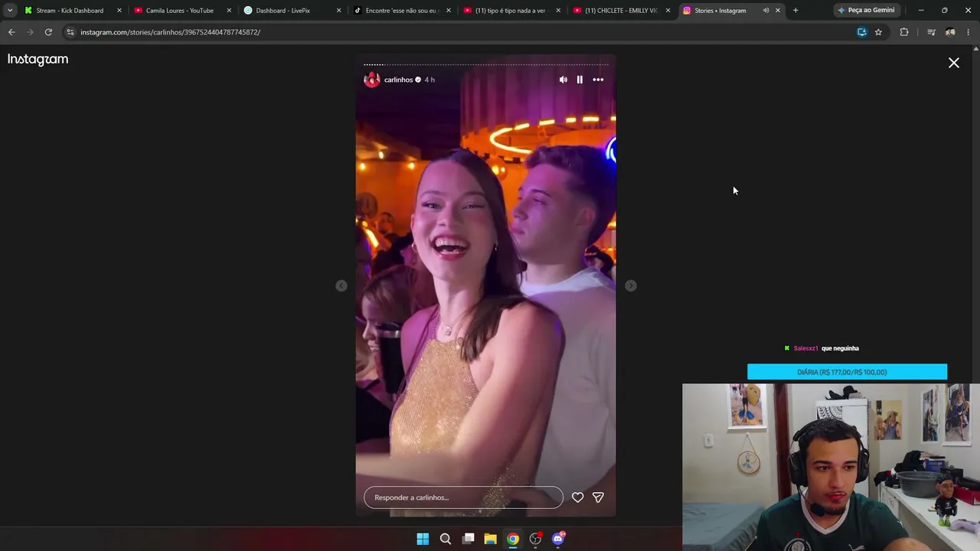The height and width of the screenshot is (551, 980).
Task: Click the Responder a carlinhos reply field
Action: (x=463, y=497)
